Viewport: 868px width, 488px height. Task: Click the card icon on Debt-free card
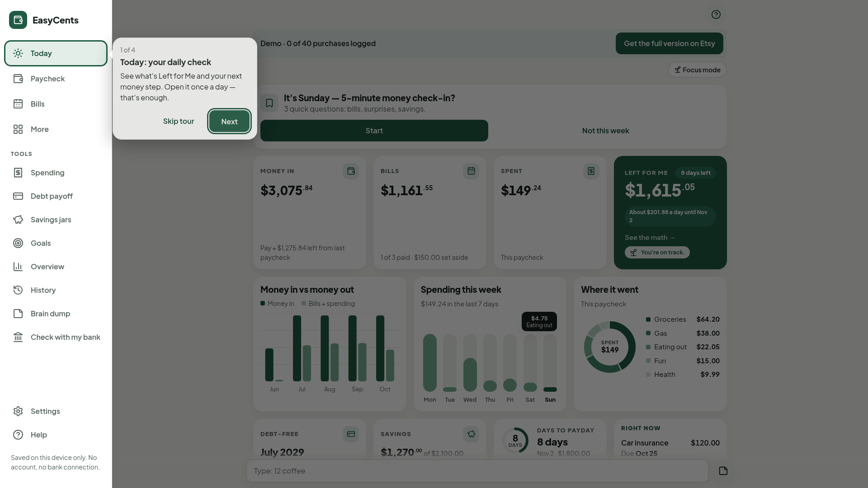pyautogui.click(x=351, y=434)
